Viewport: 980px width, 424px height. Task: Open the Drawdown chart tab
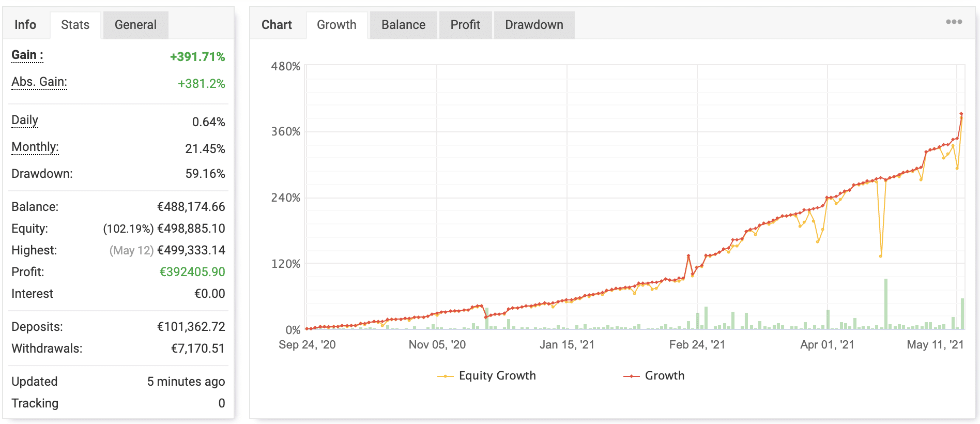click(x=534, y=25)
